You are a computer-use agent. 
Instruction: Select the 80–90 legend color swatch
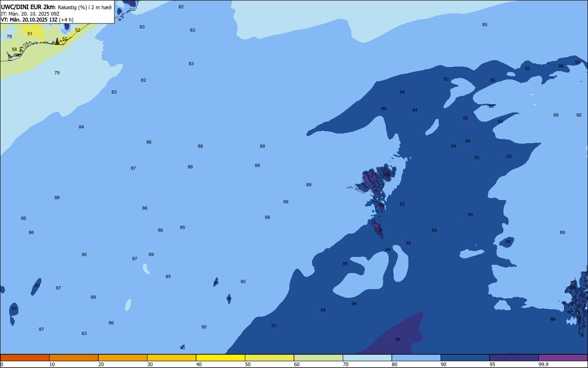tap(416, 357)
